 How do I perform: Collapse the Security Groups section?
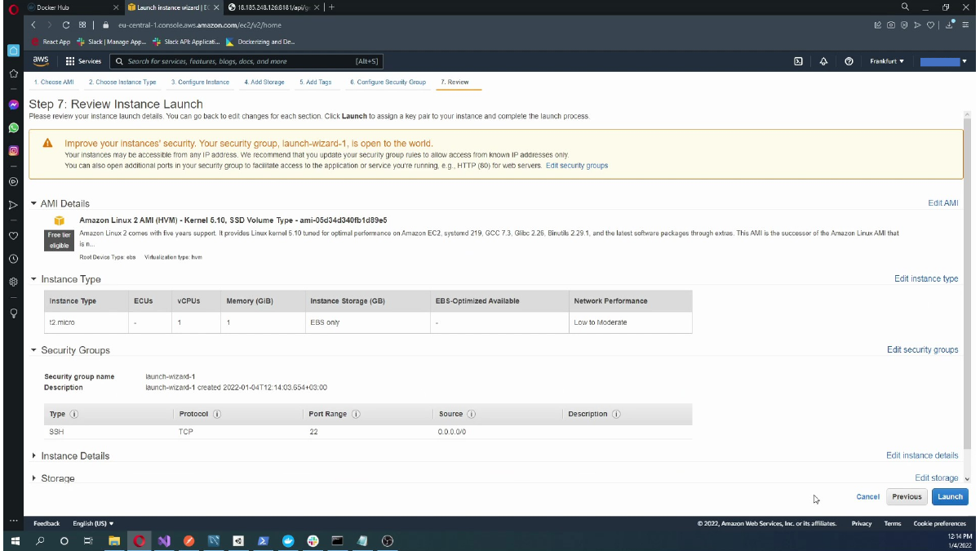point(33,350)
